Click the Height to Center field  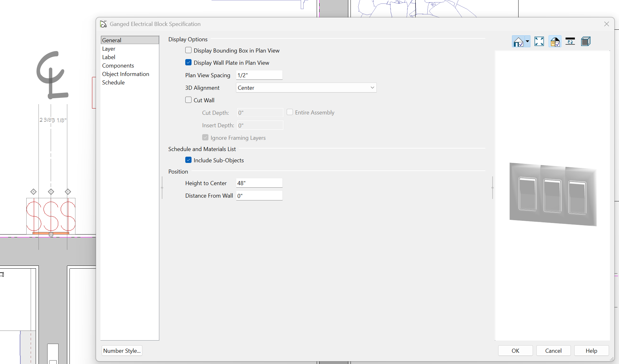(x=259, y=183)
